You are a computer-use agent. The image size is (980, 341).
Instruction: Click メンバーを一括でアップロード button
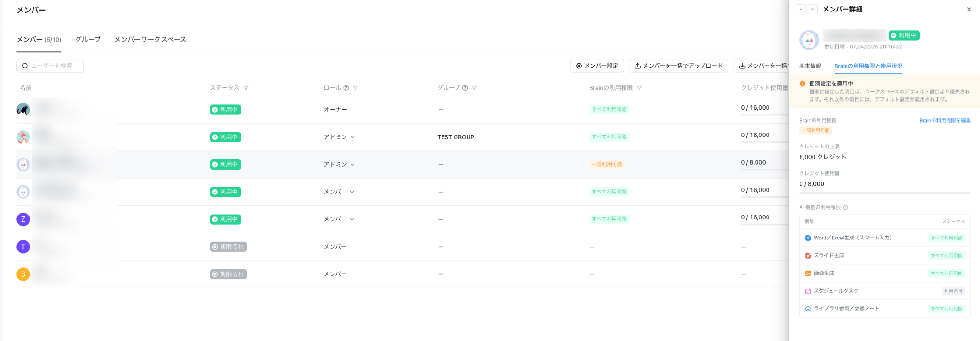(x=679, y=66)
